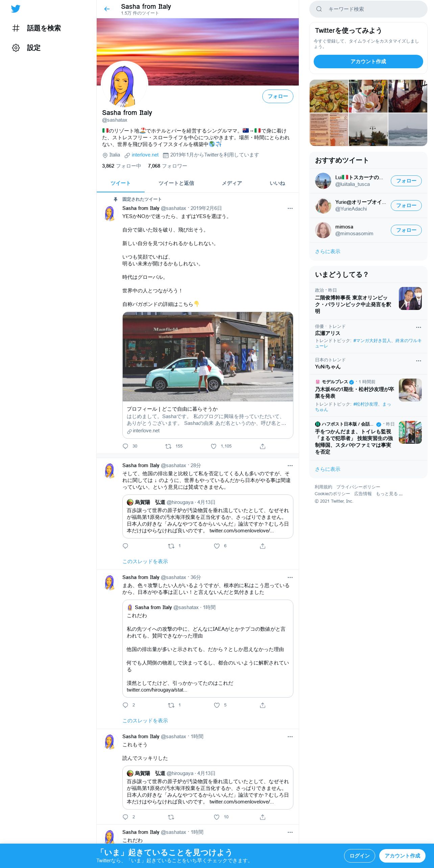This screenshot has height=868, width=434.
Task: Reply to pinned tweet with 30 replies
Action: coord(125,446)
